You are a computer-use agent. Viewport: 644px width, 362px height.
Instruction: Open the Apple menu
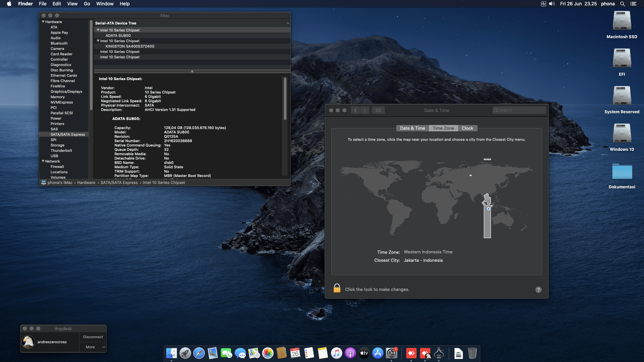point(9,4)
